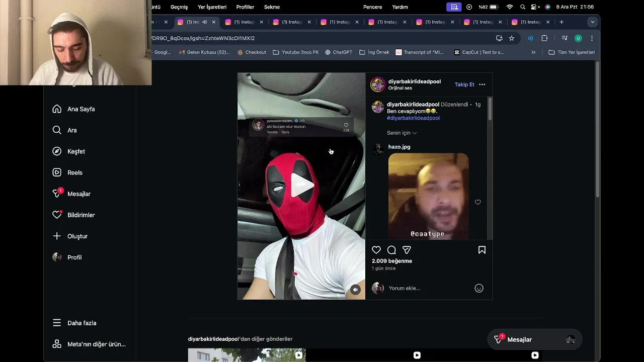Click the Wi-Fi status icon
This screenshot has width=644, height=362.
click(510, 7)
